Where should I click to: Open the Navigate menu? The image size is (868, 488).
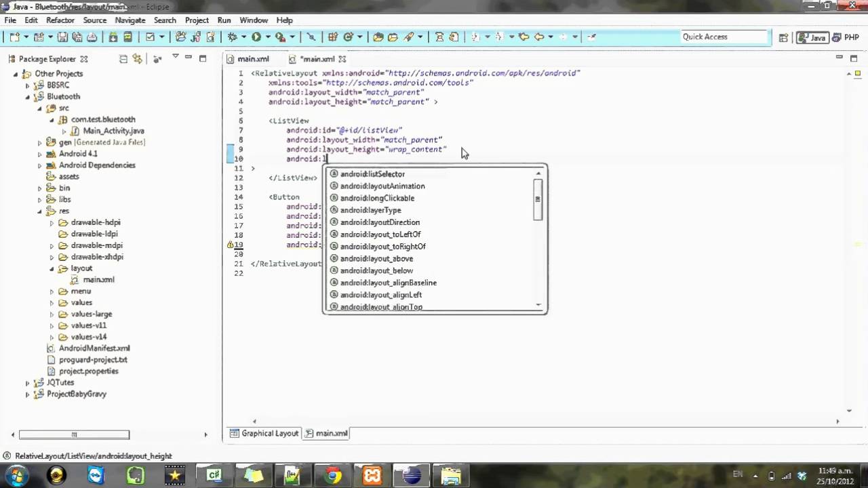(x=130, y=20)
